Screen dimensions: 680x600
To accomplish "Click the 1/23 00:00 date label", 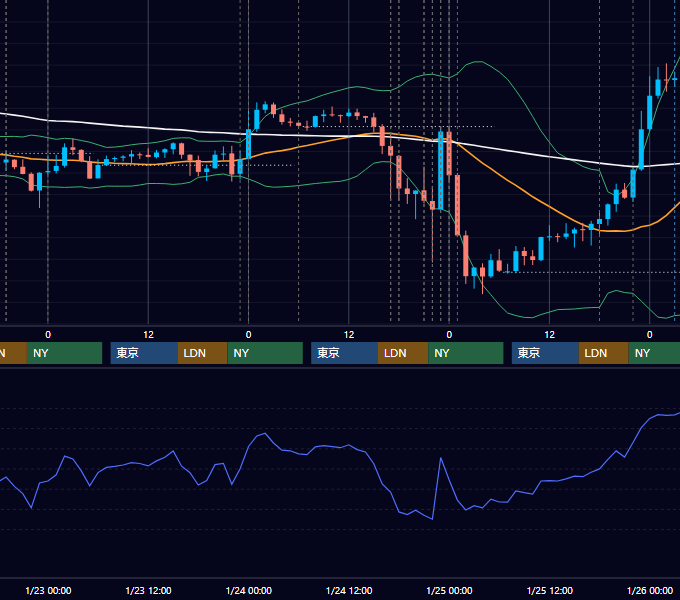I will (48, 590).
